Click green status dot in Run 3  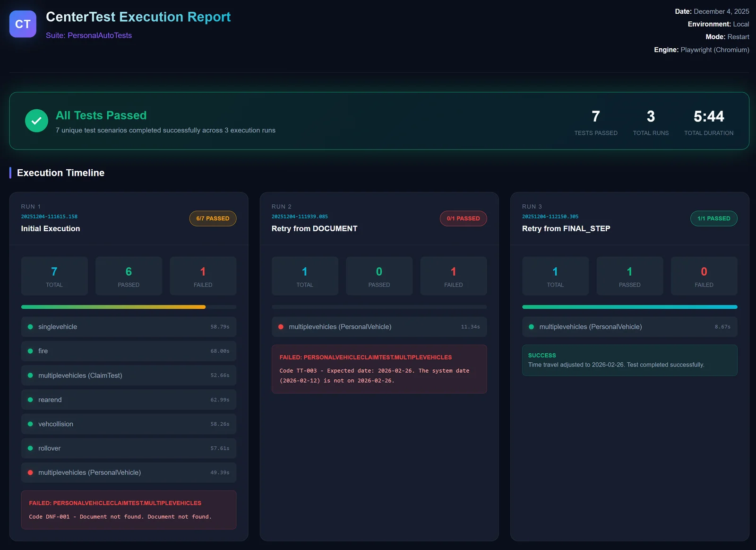coord(531,327)
